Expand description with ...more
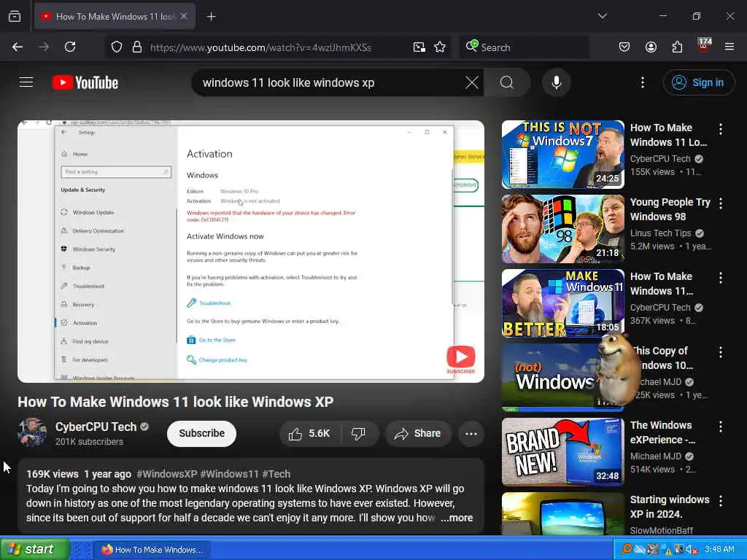The image size is (747, 560). point(457,518)
